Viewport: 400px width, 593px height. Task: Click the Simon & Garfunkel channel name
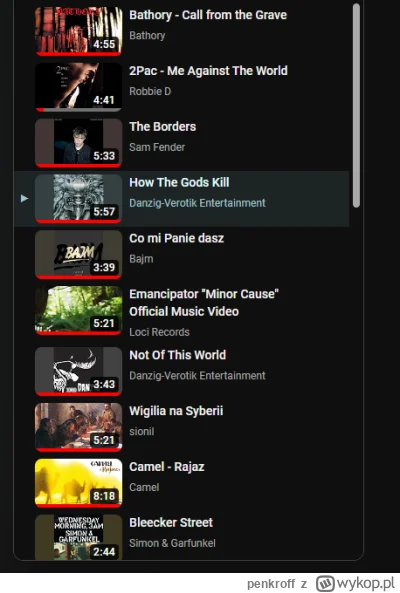[x=172, y=543]
